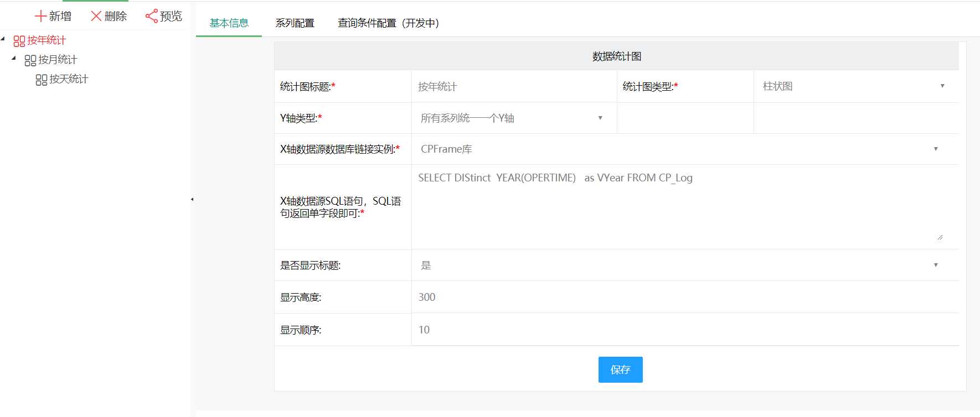Click the 新增 label

tap(60, 16)
